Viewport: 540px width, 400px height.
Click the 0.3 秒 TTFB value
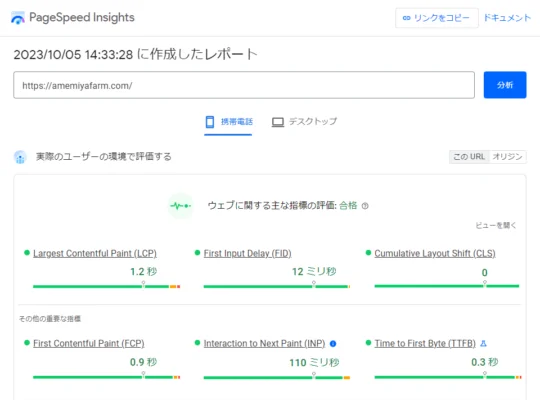coord(485,362)
